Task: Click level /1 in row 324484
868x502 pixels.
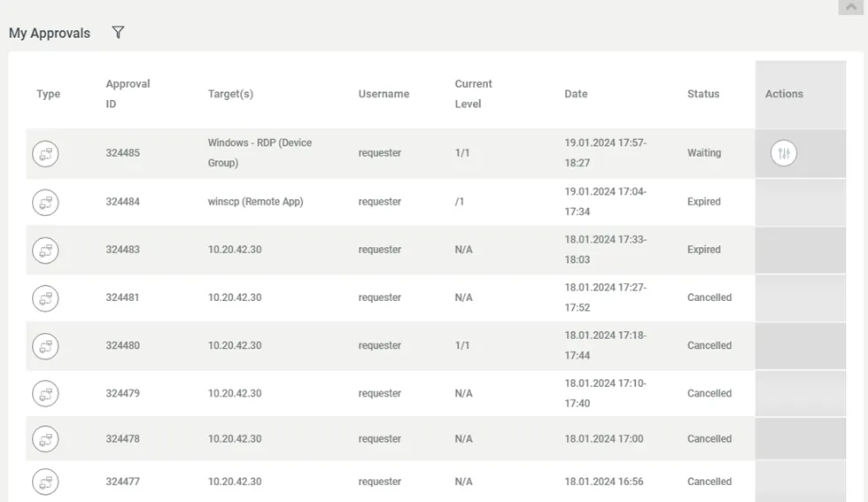Action: [x=460, y=202]
